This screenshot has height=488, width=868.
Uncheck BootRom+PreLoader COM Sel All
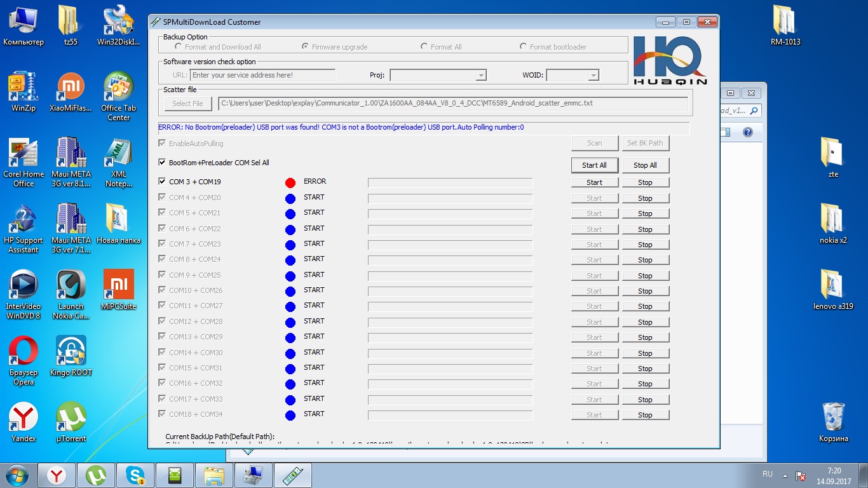[x=163, y=163]
